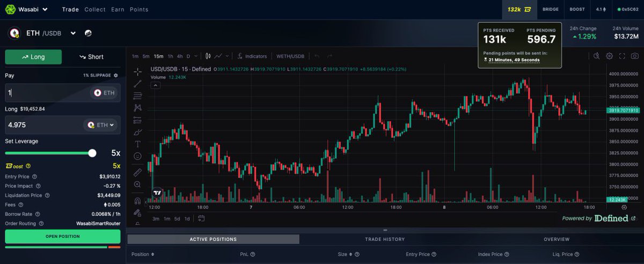Open more timeframes dropdown after D

(196, 56)
